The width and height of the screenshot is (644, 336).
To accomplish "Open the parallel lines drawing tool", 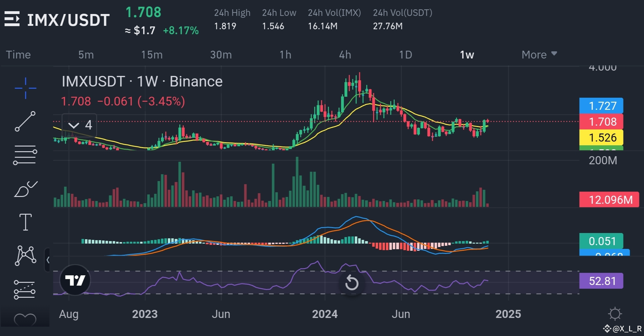I will tap(25, 154).
